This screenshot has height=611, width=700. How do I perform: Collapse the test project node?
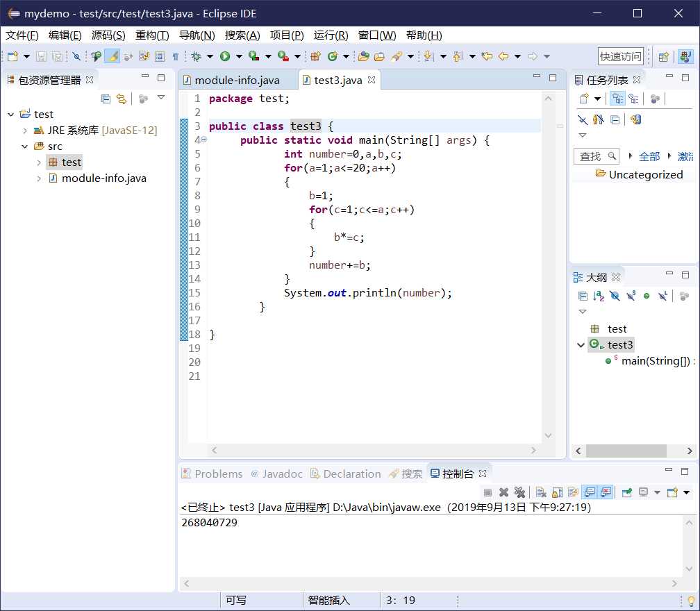(x=11, y=115)
